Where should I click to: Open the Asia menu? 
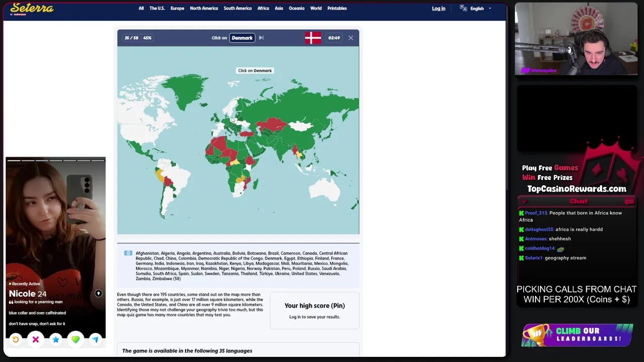pyautogui.click(x=279, y=9)
